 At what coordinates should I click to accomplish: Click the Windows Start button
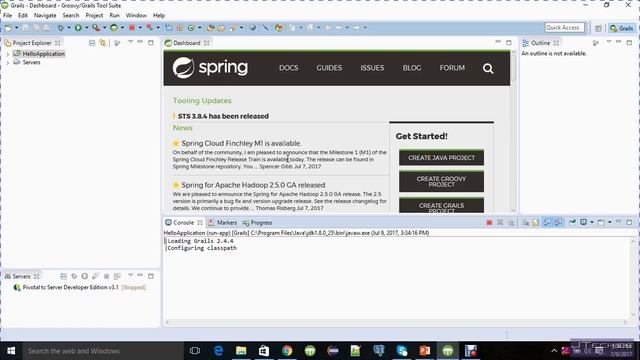click(11, 351)
